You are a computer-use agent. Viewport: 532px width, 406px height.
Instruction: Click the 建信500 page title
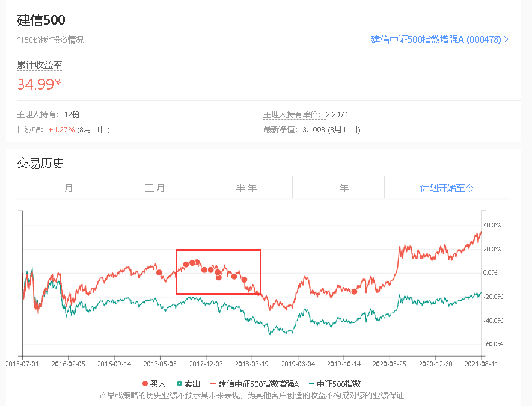(41, 20)
